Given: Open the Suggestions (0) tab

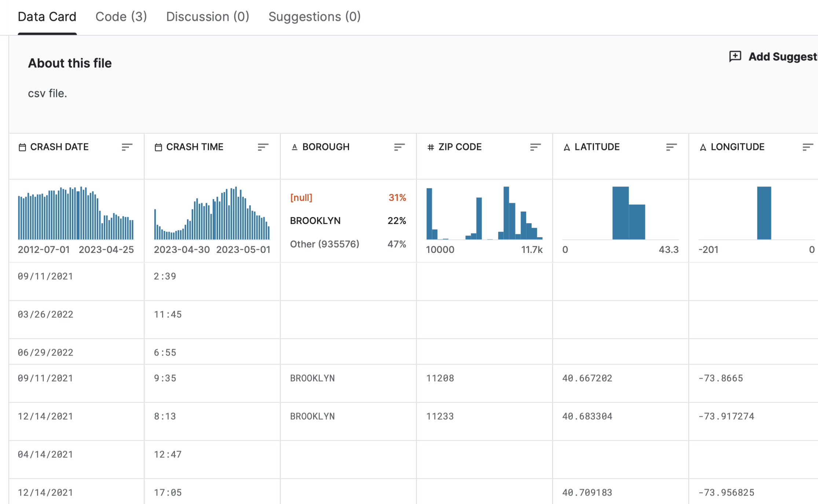Looking at the screenshot, I should point(315,16).
